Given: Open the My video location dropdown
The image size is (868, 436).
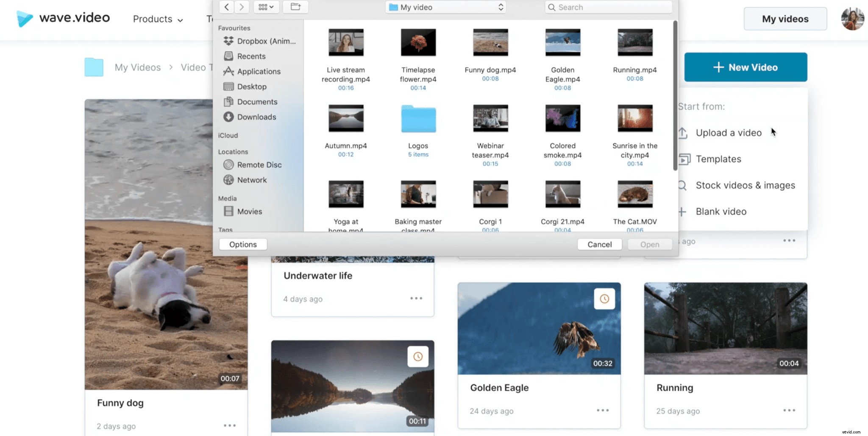Looking at the screenshot, I should [445, 7].
